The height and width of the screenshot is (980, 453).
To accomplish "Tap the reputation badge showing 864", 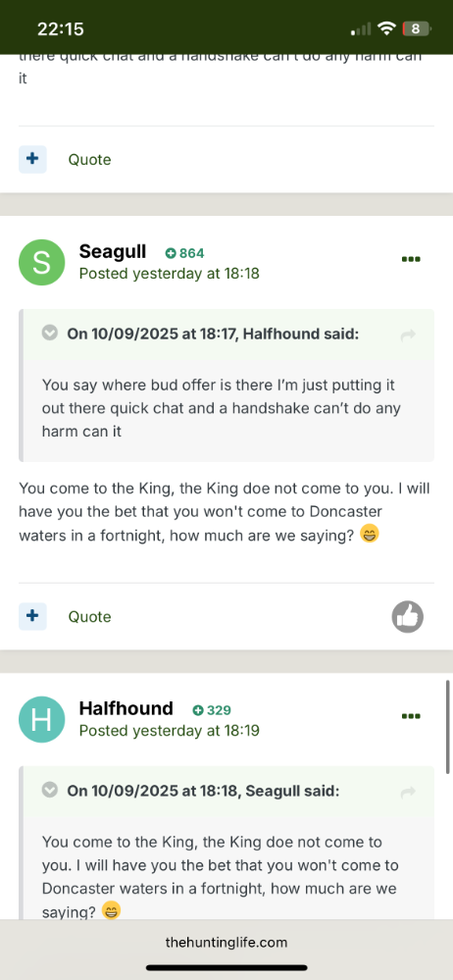I will point(184,253).
